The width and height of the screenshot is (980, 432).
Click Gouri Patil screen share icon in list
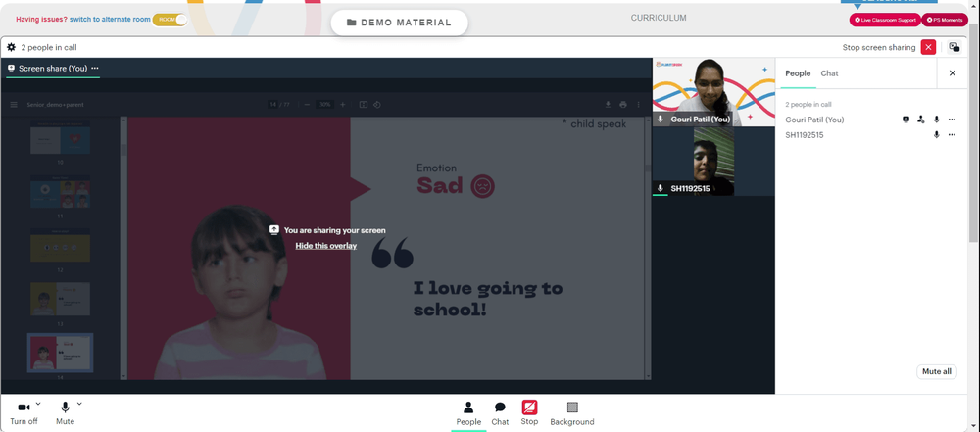[x=906, y=120]
